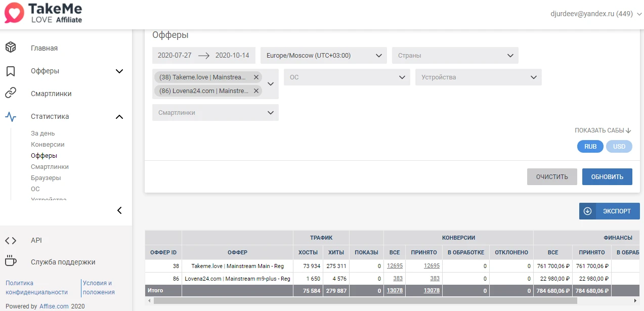Open the 383 accepted conversions link
Viewport: 644px width, 311px height.
(x=435, y=279)
